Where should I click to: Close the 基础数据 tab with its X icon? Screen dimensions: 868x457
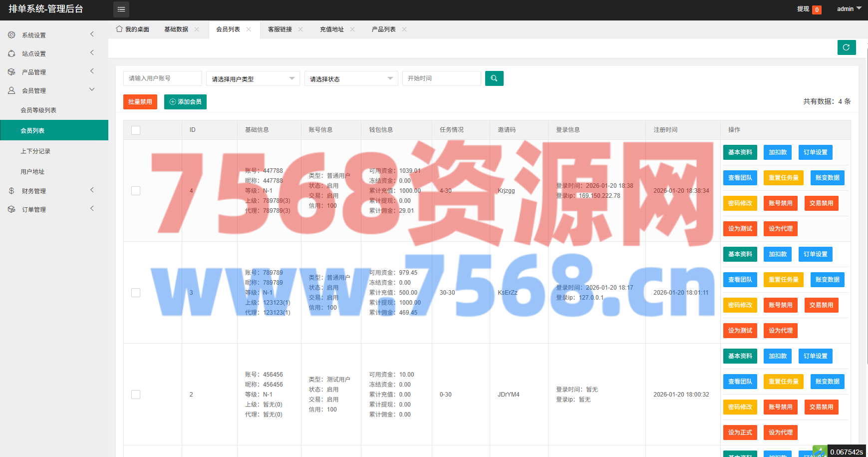(x=197, y=29)
